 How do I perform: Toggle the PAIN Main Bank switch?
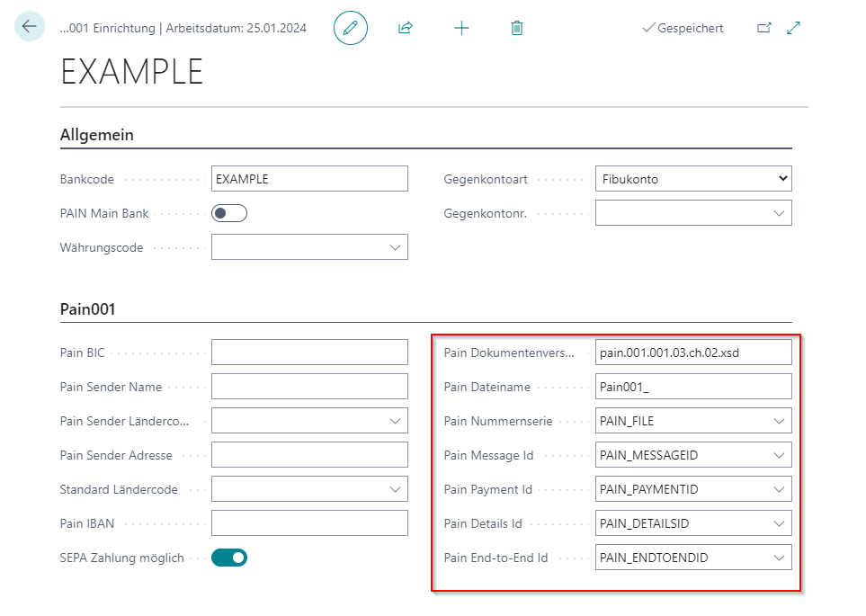click(x=228, y=213)
